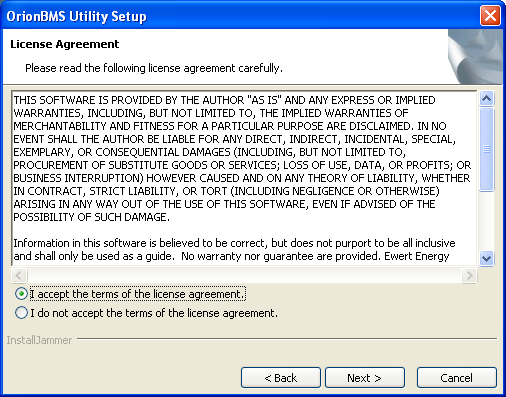
Task: Click vertical scrollbar track below the thumb
Action: [x=486, y=221]
